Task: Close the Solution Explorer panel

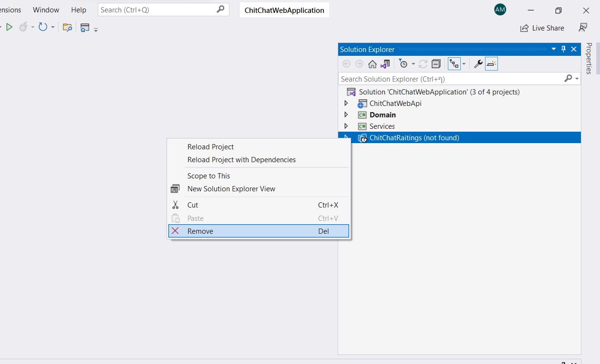Action: 574,49
